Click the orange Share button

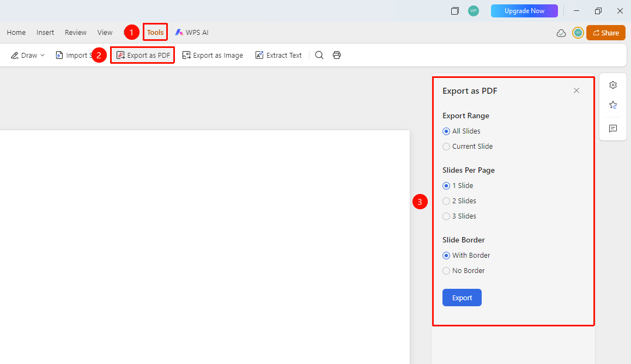605,33
